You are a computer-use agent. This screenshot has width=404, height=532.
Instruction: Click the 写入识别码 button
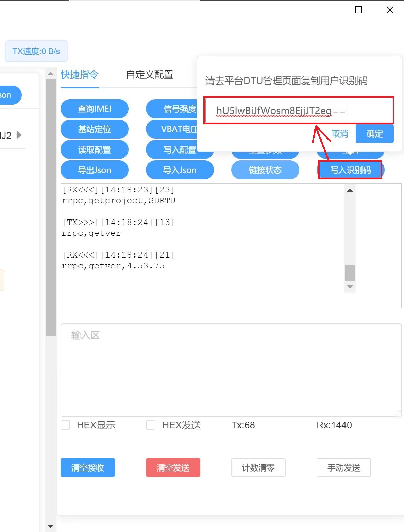click(350, 170)
